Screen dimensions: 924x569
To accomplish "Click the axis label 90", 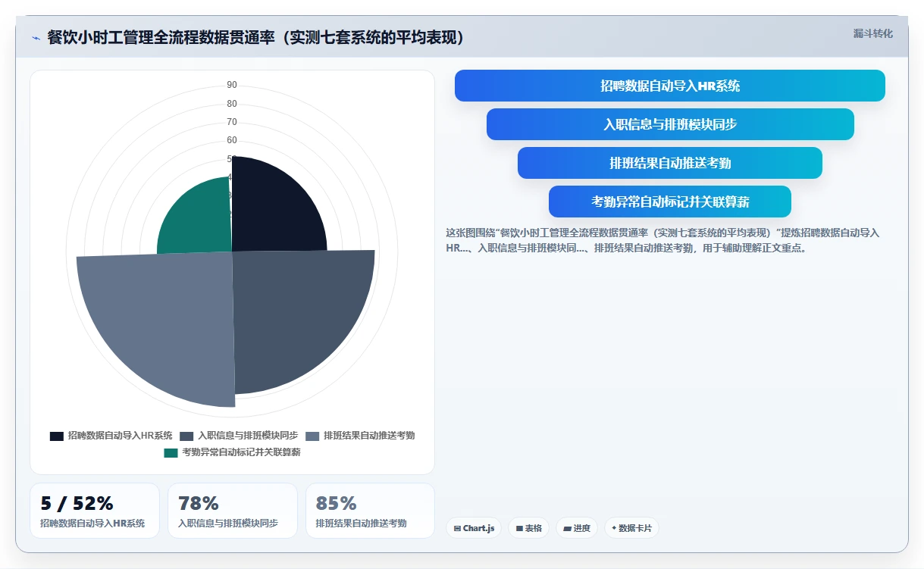I will (232, 85).
